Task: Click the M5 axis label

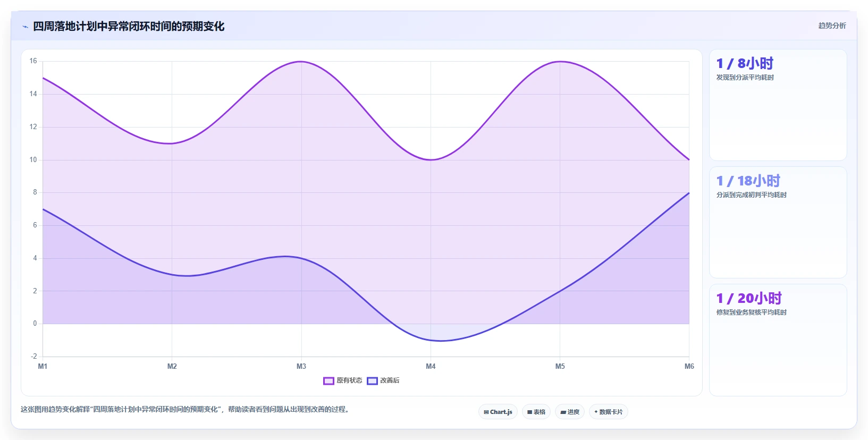Action: coord(560,366)
